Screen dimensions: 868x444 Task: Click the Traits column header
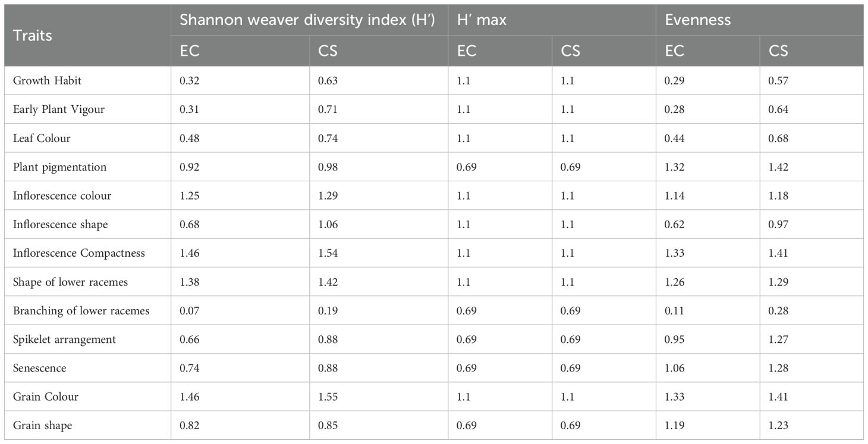[33, 36]
